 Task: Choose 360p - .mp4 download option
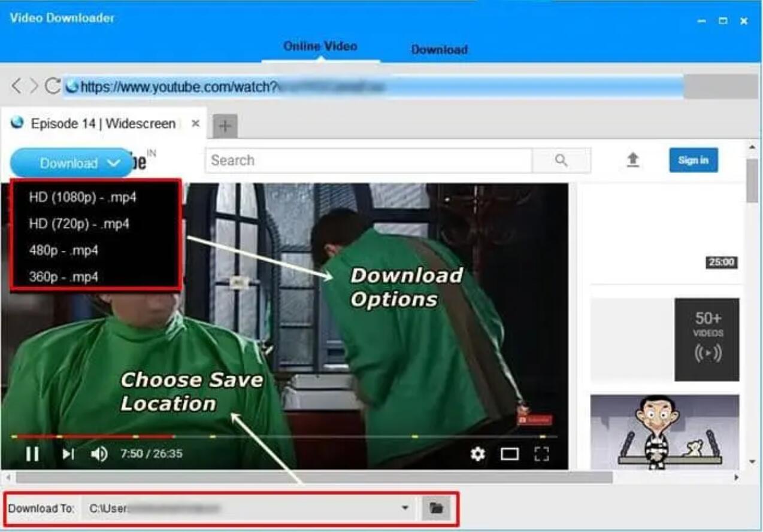pos(63,277)
